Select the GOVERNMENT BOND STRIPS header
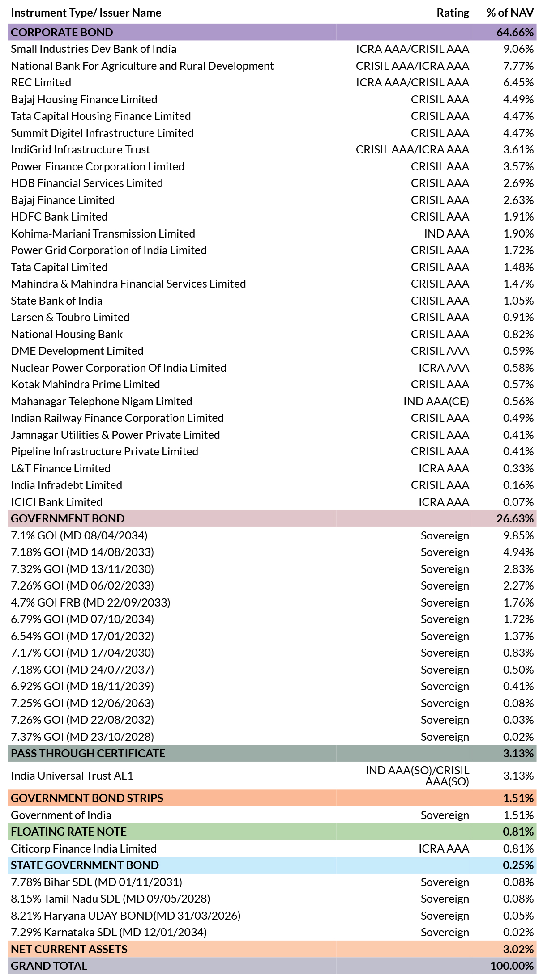The height and width of the screenshot is (980, 543). tap(272, 798)
